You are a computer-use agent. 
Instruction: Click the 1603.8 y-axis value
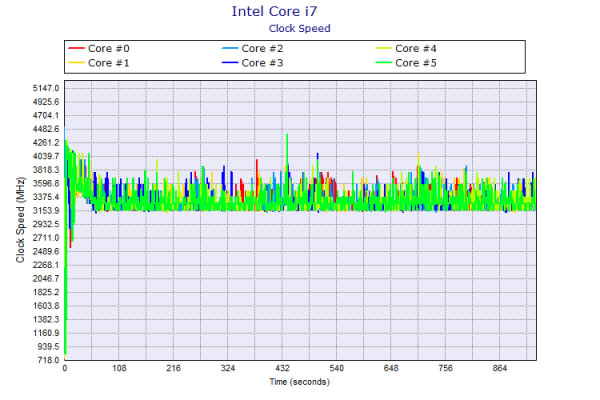tap(46, 305)
